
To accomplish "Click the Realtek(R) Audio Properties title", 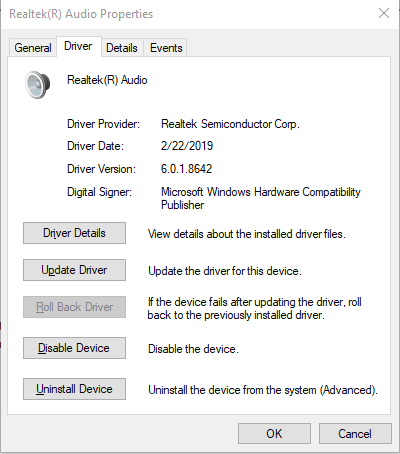I will (x=81, y=14).
